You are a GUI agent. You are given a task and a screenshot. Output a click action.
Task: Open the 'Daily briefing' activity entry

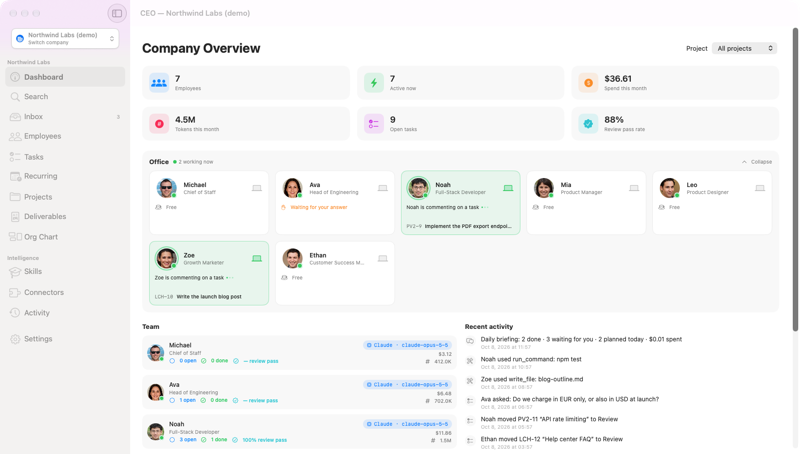point(581,339)
